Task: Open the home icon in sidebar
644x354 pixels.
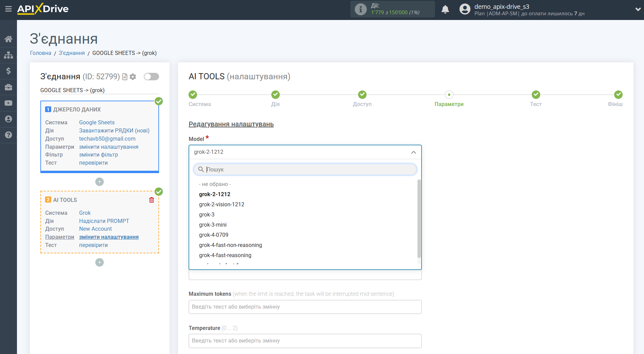Action: click(8, 39)
